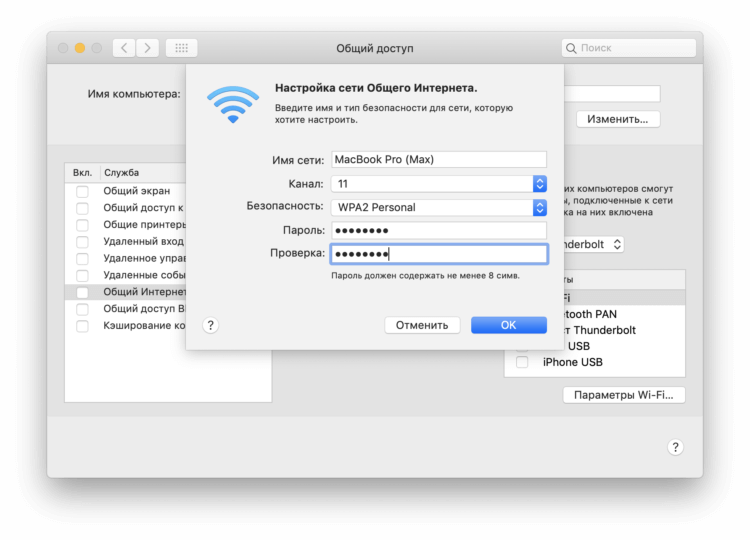The width and height of the screenshot is (750, 540).
Task: Click OK to confirm network settings
Action: point(509,325)
